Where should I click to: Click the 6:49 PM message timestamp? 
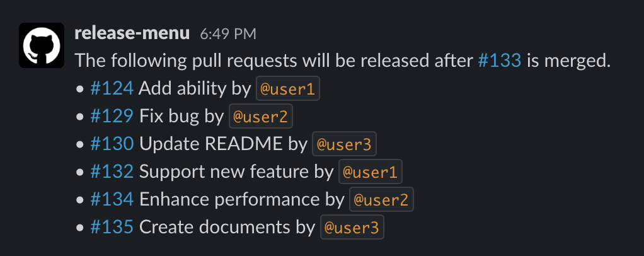228,34
